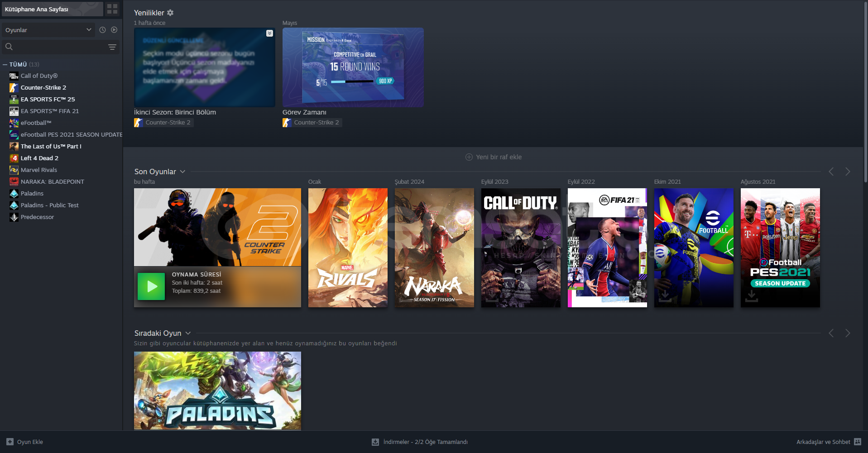
Task: Open İkinci Sezon news thumbnail
Action: [x=204, y=67]
